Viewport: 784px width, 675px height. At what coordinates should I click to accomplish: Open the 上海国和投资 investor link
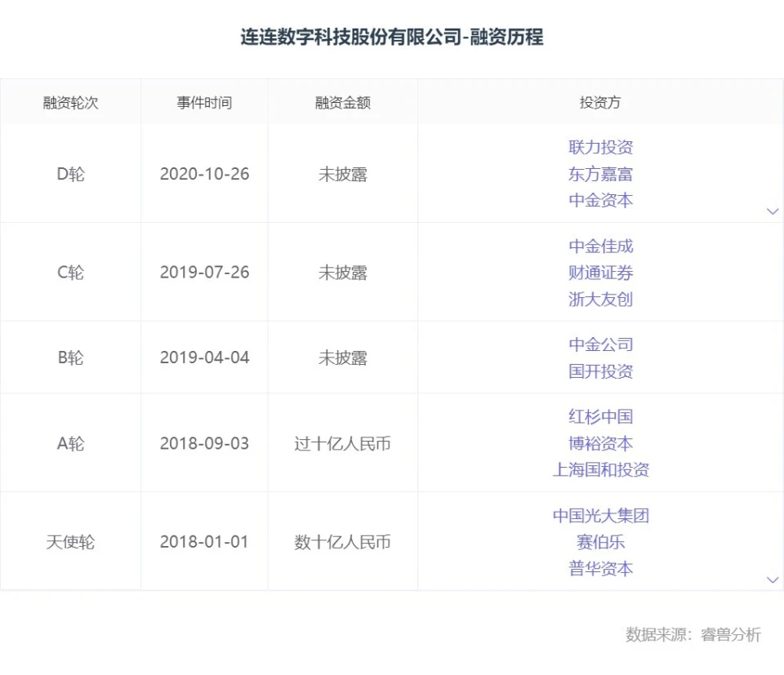[x=600, y=469]
